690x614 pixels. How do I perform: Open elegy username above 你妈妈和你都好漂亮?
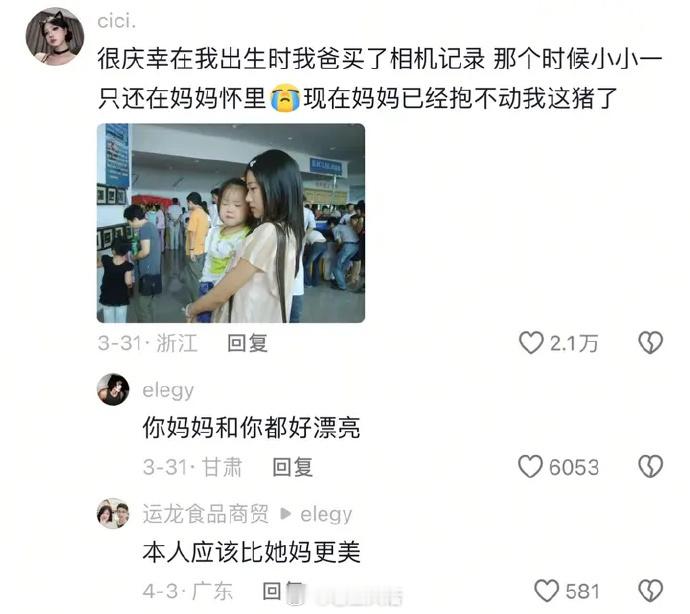[x=168, y=391]
